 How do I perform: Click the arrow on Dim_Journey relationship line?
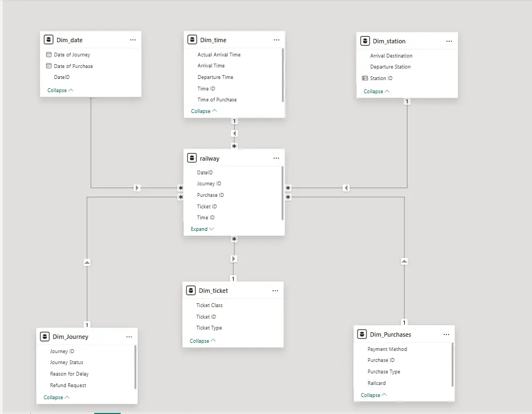coord(87,263)
